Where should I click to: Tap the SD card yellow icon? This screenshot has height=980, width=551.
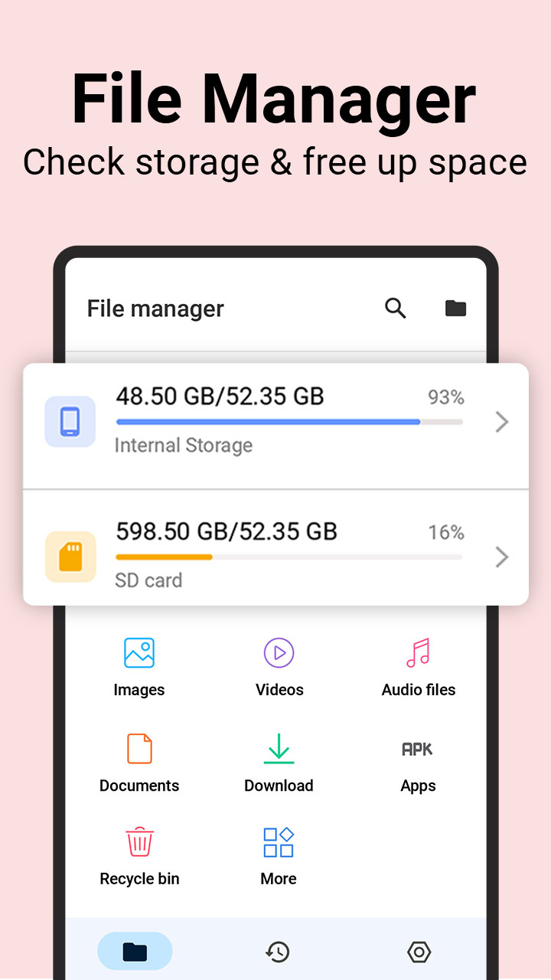pyautogui.click(x=70, y=557)
